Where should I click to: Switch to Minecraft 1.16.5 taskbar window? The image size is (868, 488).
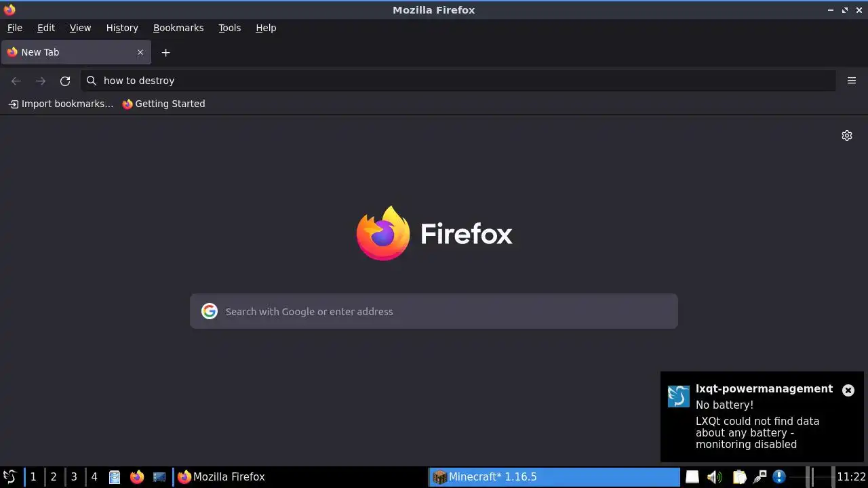(x=554, y=477)
